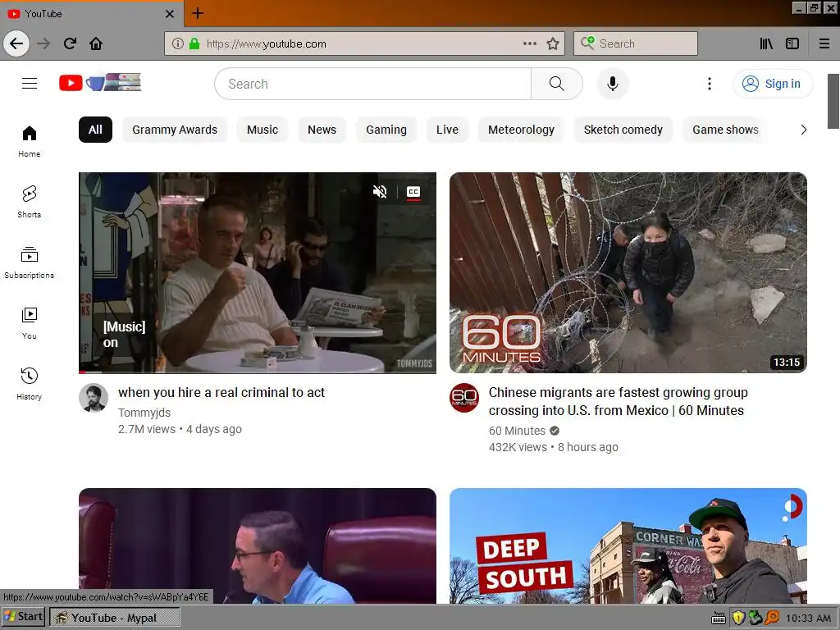Click the YouTube - Mypal taskbar button
Image resolution: width=840 pixels, height=630 pixels.
(115, 618)
